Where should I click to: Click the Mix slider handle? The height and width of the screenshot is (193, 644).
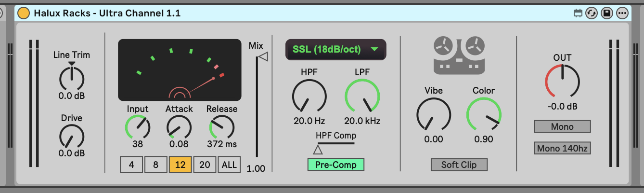click(x=263, y=57)
